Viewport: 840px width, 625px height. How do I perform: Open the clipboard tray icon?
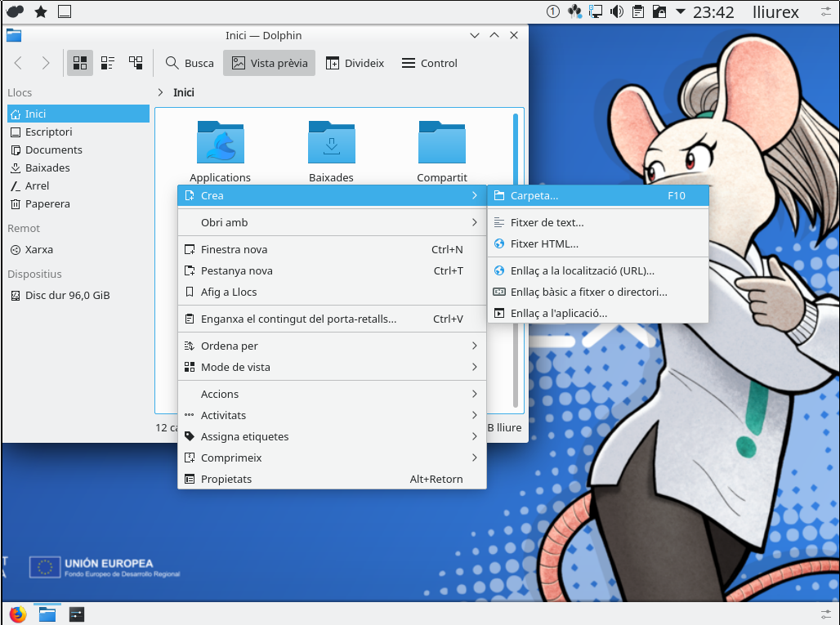638,11
